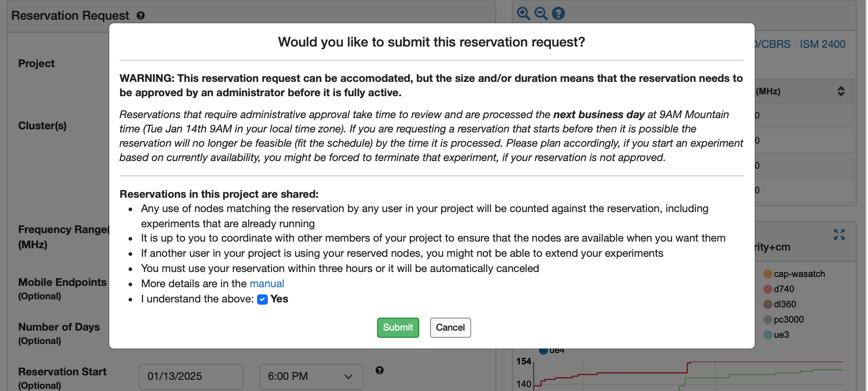Viewport: 868px width, 391px height.
Task: Click the zoom in magnifier icon
Action: tap(523, 13)
